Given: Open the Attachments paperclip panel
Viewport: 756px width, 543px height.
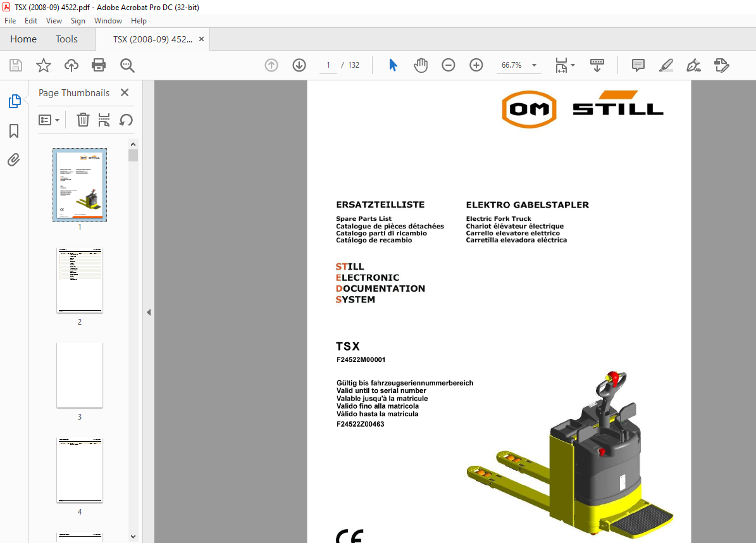Looking at the screenshot, I should [14, 159].
